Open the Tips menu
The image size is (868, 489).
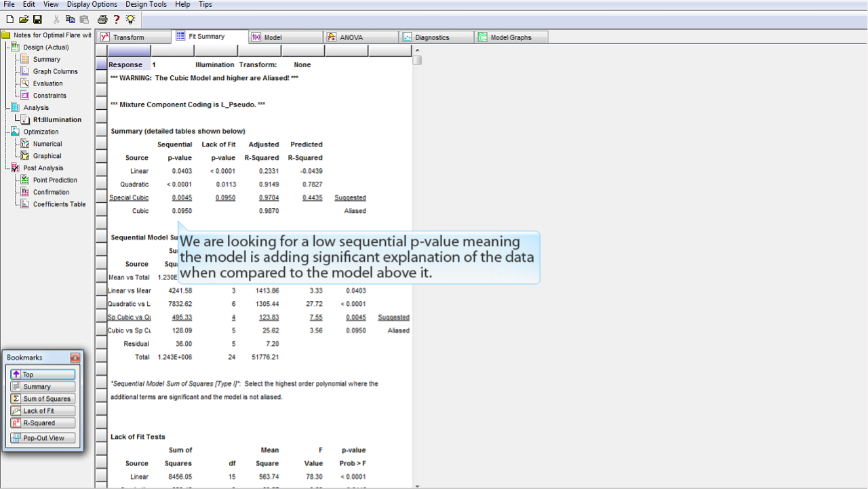[205, 4]
